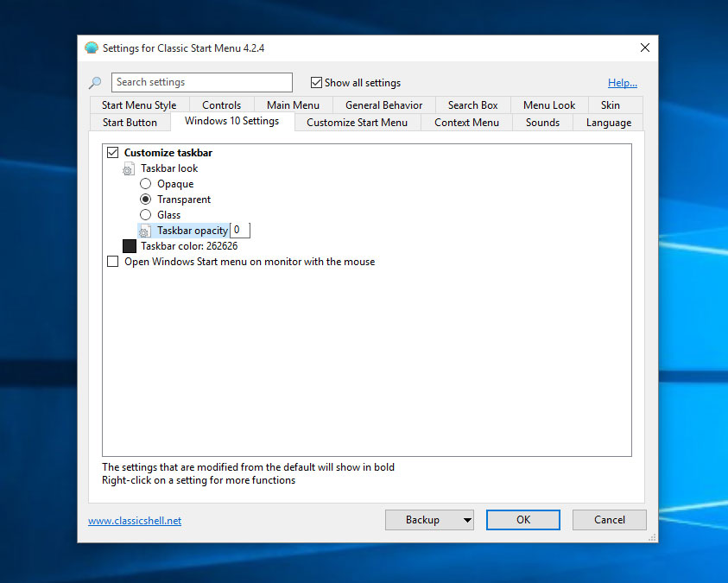This screenshot has width=728, height=583.
Task: Uncheck the Show all settings checkbox
Action: point(316,83)
